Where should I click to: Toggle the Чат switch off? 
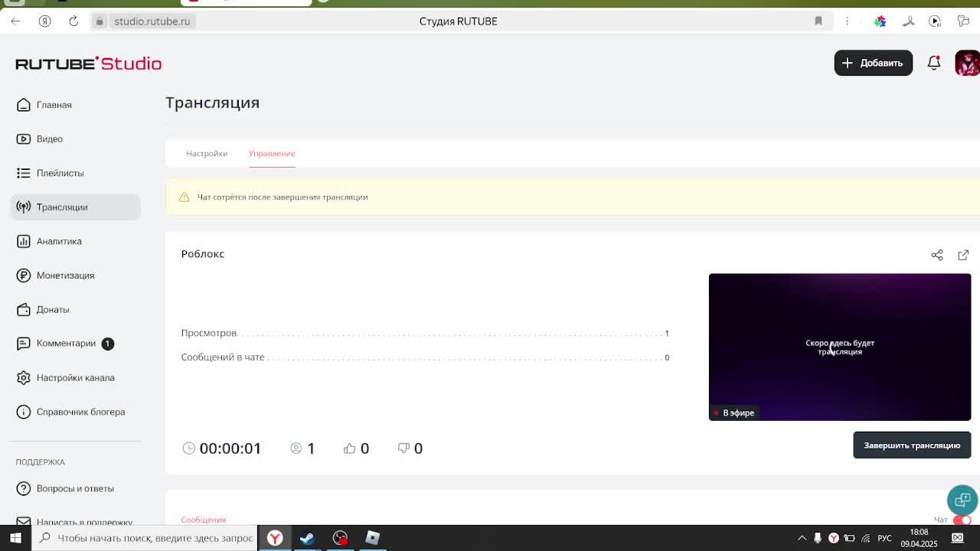point(962,520)
